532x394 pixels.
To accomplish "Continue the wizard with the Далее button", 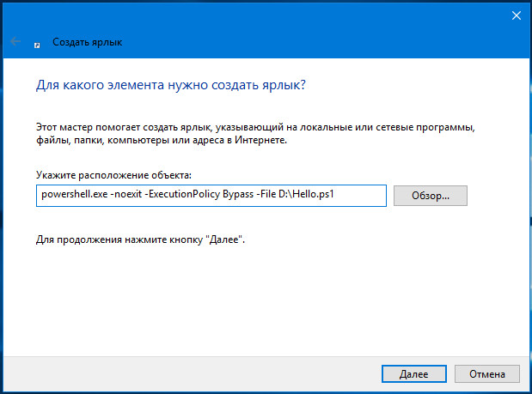I will point(414,373).
